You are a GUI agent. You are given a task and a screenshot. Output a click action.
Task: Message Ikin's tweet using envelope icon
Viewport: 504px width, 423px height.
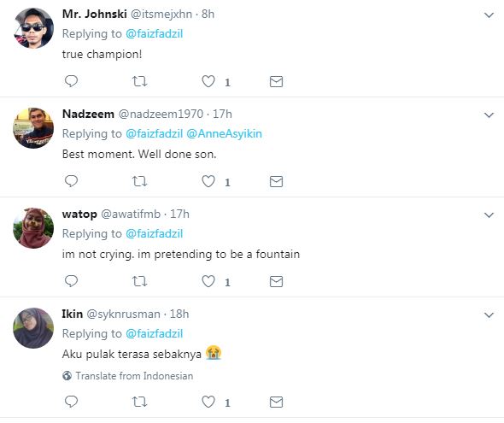(276, 402)
